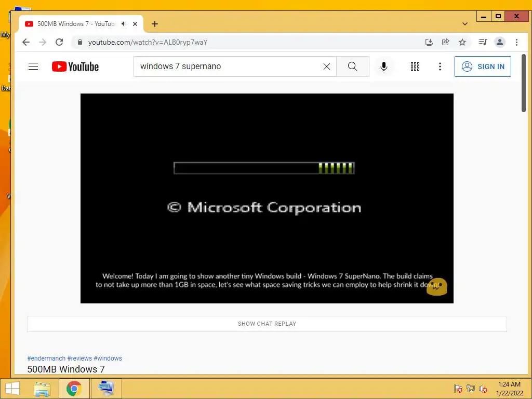Click the channel watermark in the video
Image resolution: width=532 pixels, height=399 pixels.
436,287
